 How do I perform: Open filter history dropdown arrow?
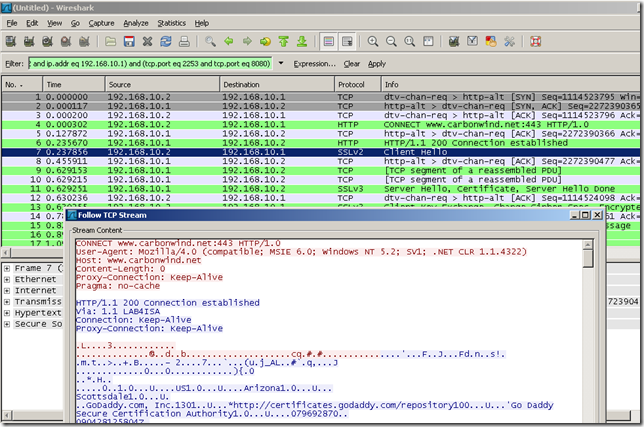(x=281, y=63)
